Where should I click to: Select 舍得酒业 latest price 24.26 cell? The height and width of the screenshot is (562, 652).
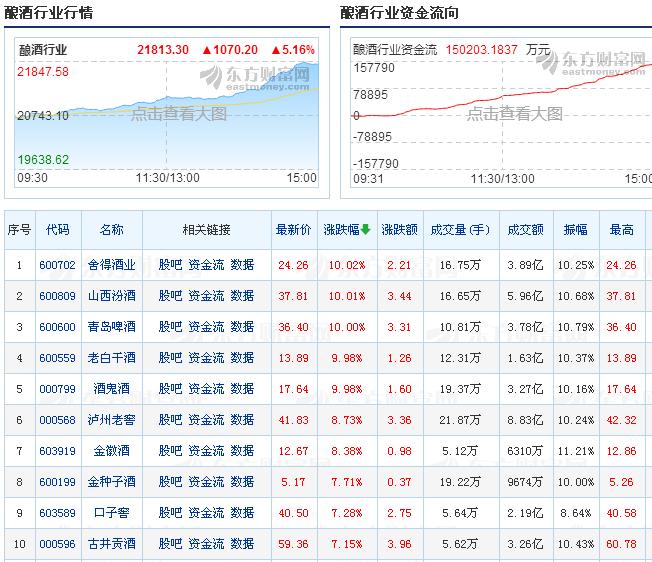point(294,265)
